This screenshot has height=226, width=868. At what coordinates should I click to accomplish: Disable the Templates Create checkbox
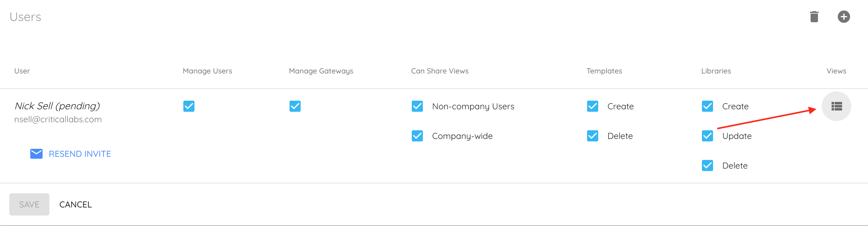click(592, 106)
